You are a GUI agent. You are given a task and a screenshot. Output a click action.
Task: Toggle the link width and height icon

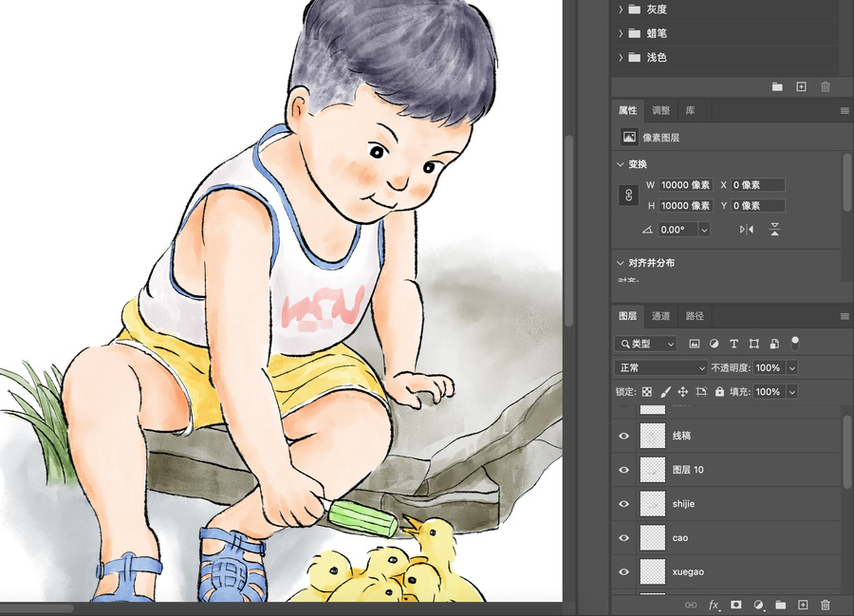point(628,195)
